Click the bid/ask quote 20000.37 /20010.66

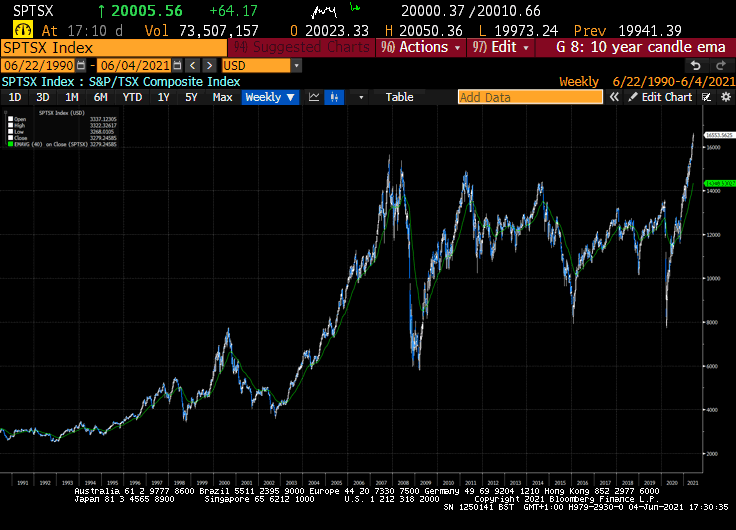coord(471,11)
